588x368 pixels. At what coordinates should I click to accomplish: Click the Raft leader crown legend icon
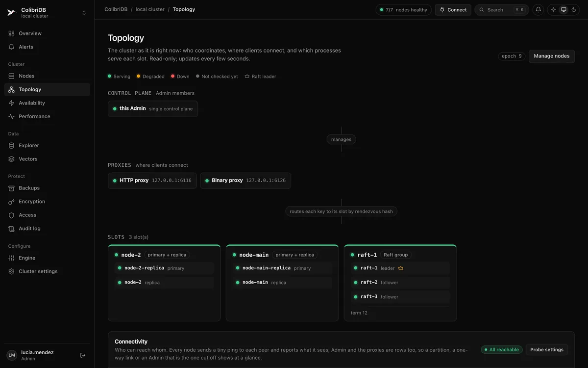point(247,77)
